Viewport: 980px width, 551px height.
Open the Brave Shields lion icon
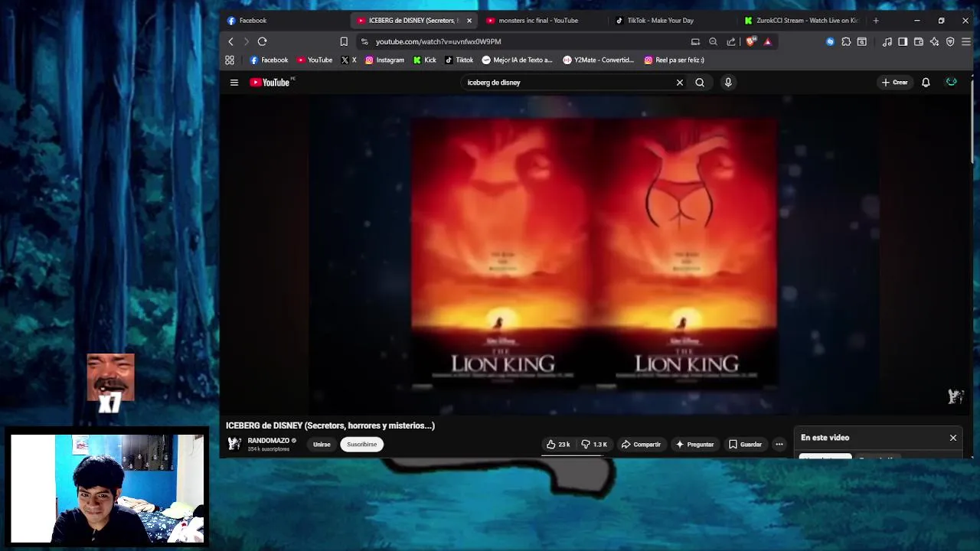[750, 41]
